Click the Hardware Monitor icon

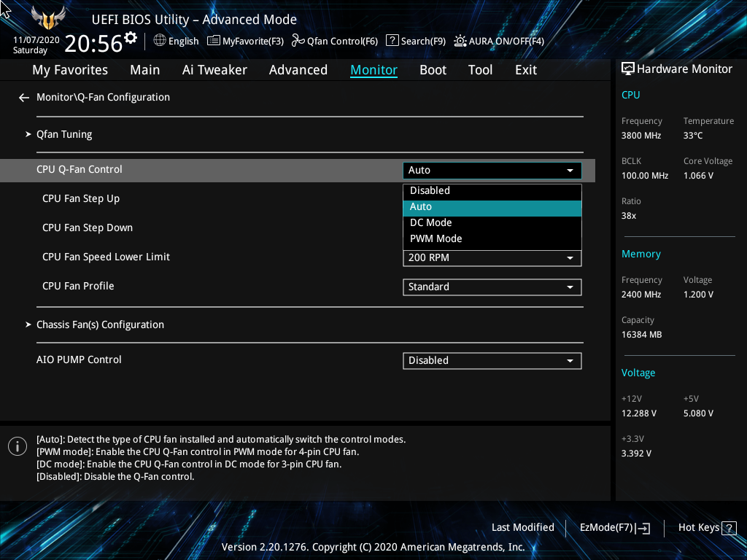tap(628, 69)
